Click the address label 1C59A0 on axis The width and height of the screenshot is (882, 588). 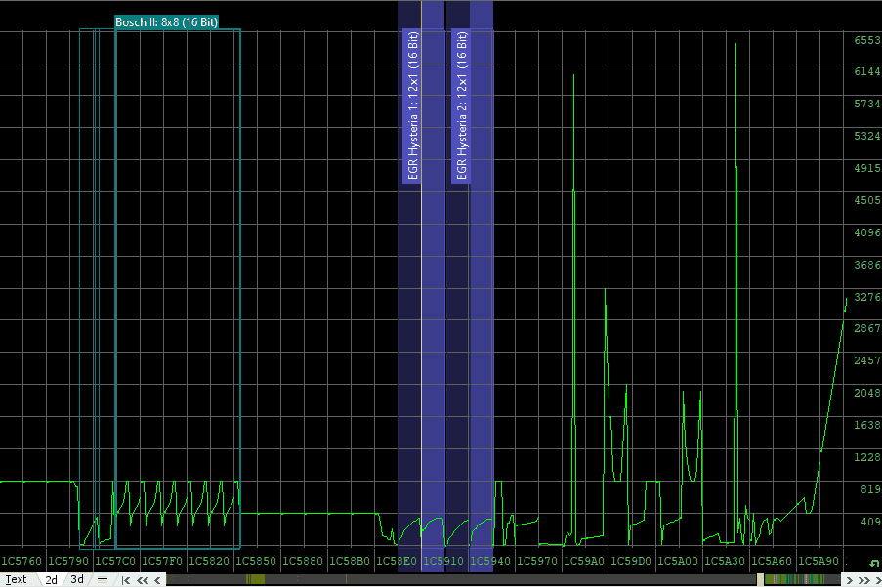(584, 562)
